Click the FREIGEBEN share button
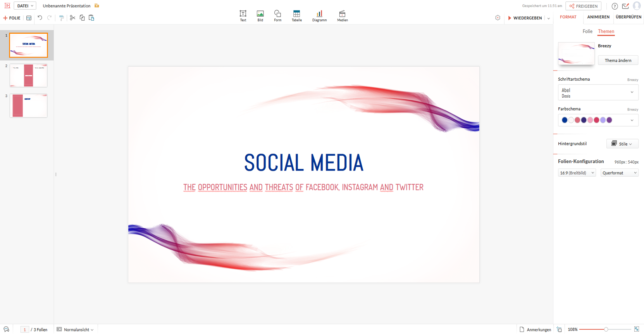This screenshot has height=334, width=644. 583,6
